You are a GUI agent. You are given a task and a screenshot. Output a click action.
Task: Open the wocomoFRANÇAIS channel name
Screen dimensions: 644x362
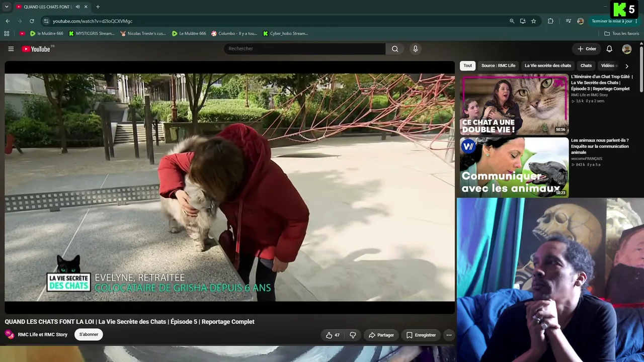(587, 159)
